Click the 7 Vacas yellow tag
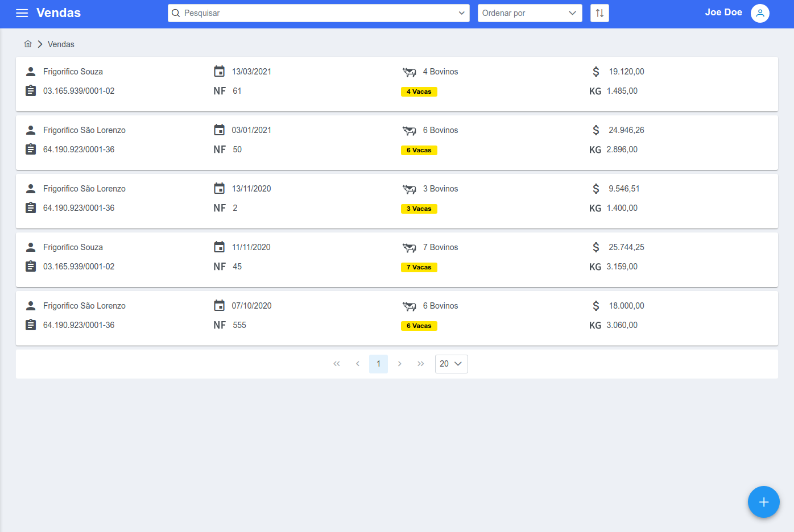The image size is (794, 532). click(419, 267)
